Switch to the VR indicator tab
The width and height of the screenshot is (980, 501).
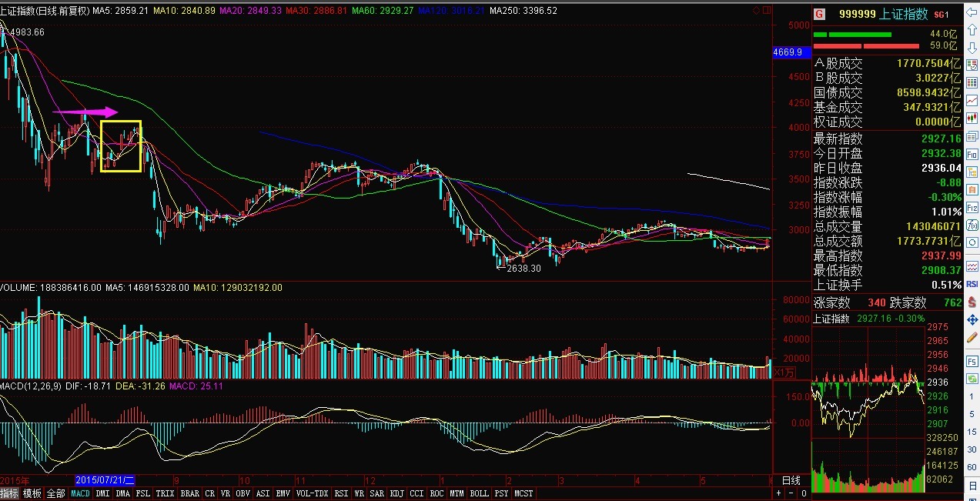click(226, 493)
